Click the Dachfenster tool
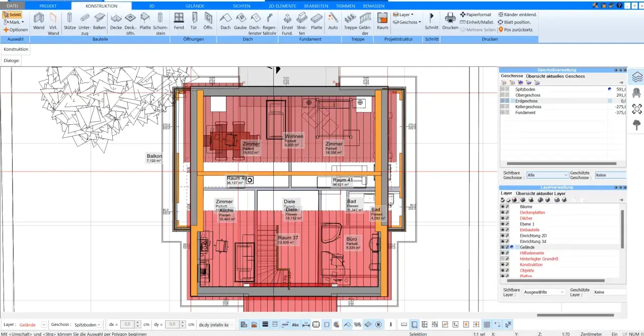 pos(255,23)
